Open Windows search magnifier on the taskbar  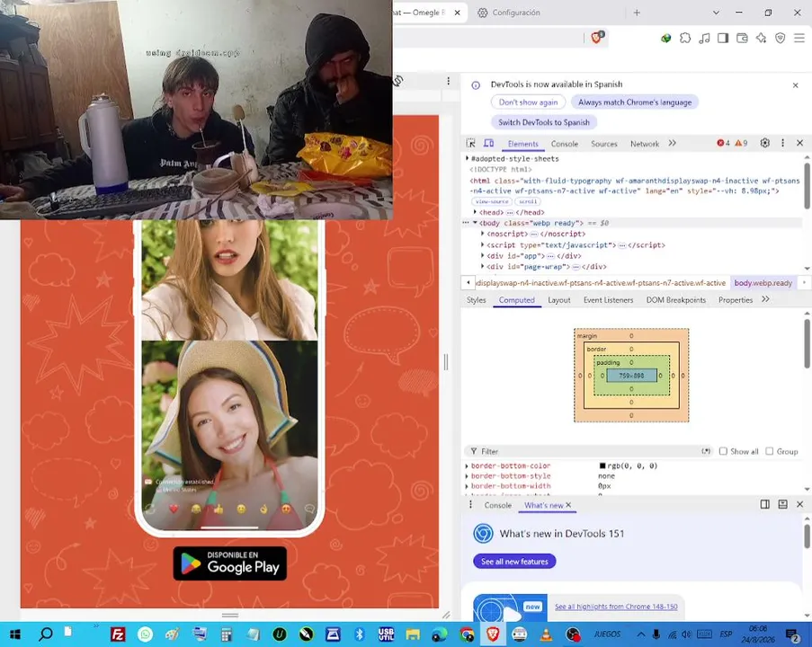46,634
